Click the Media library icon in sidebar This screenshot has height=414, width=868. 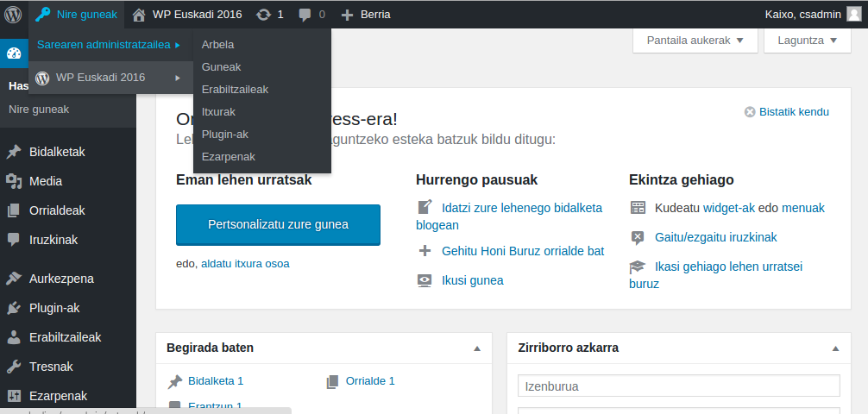coord(13,181)
